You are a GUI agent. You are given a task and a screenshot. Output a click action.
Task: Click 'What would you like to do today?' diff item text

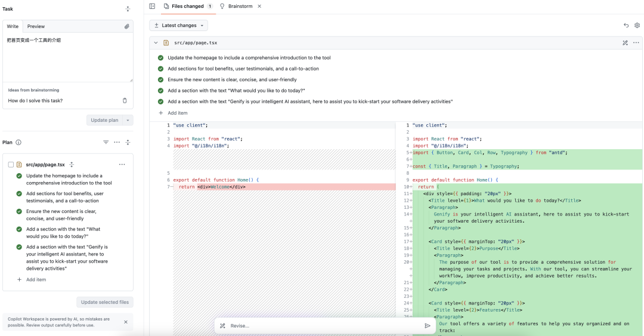click(236, 91)
